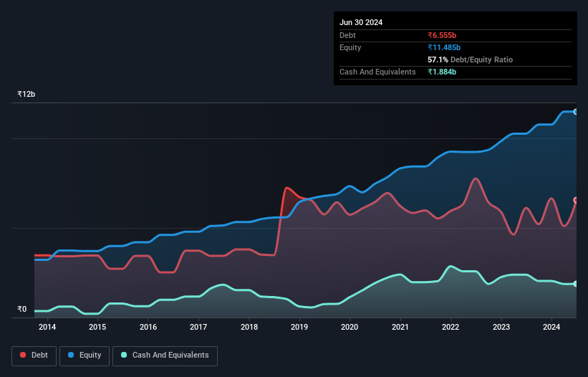
Task: Click the red Debt legend dot
Action: [23, 355]
